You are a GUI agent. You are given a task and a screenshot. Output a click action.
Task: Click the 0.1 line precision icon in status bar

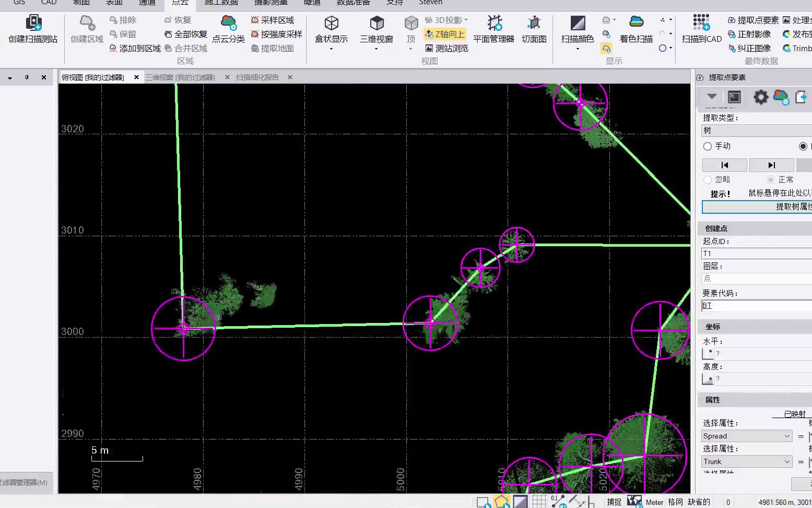point(558,502)
